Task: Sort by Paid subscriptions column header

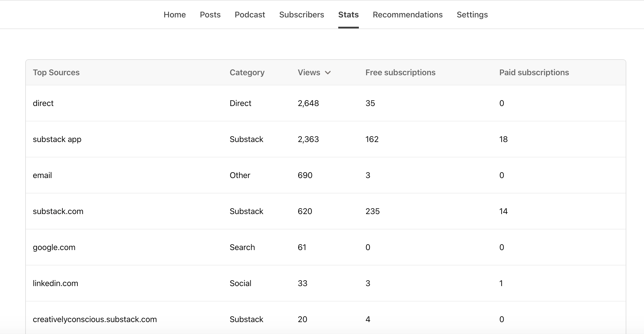Action: click(534, 72)
